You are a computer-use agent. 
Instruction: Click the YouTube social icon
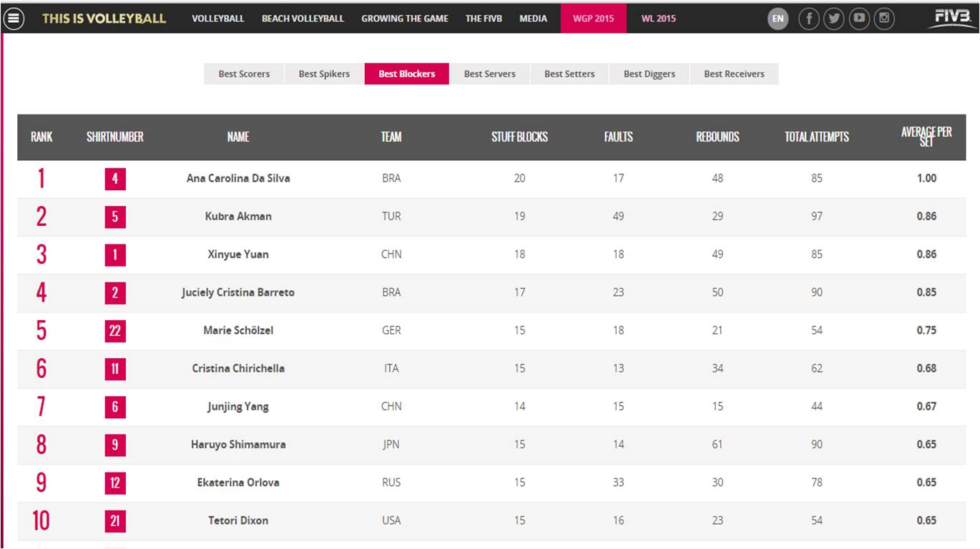(x=859, y=19)
